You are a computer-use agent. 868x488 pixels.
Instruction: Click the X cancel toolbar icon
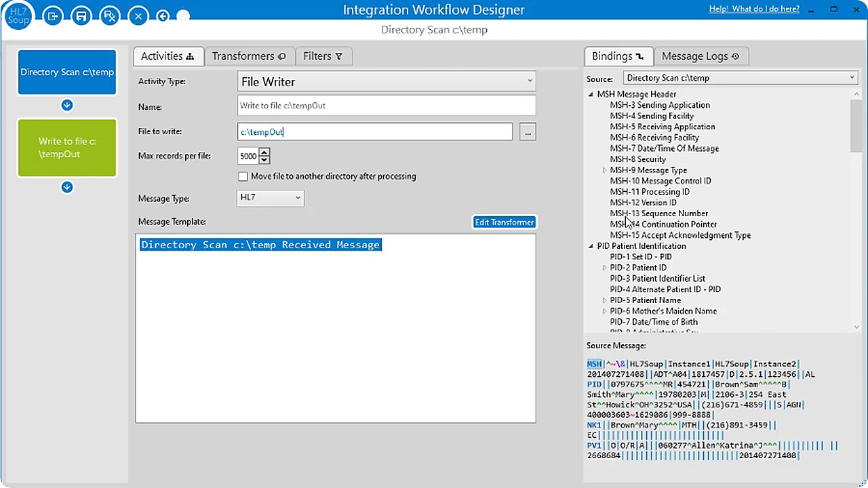138,16
